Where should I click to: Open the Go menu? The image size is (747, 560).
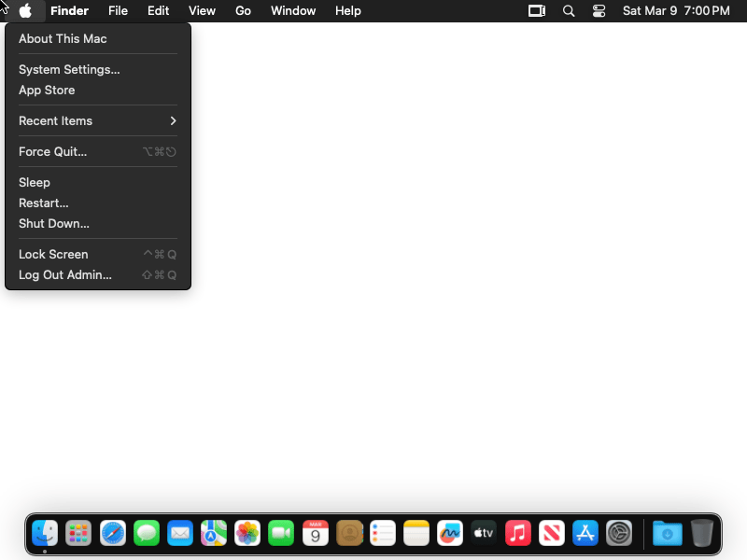244,11
